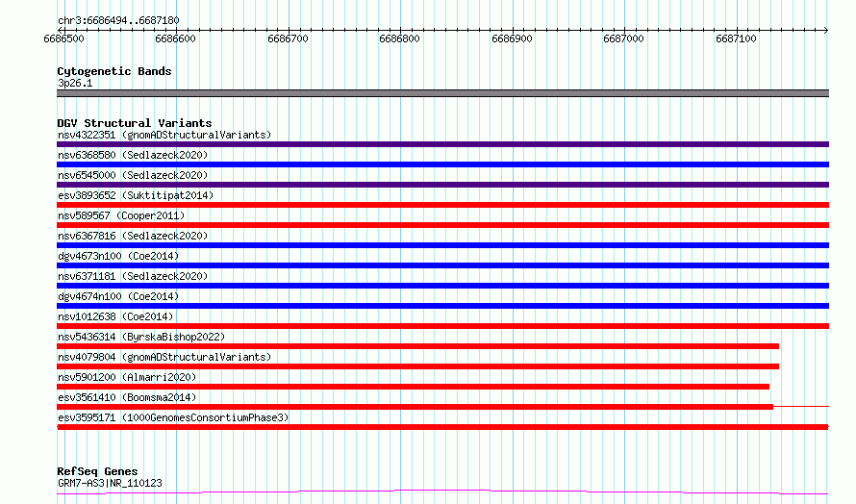The width and height of the screenshot is (856, 504).
Task: Click the 3p26.1 band label
Action: (x=75, y=83)
